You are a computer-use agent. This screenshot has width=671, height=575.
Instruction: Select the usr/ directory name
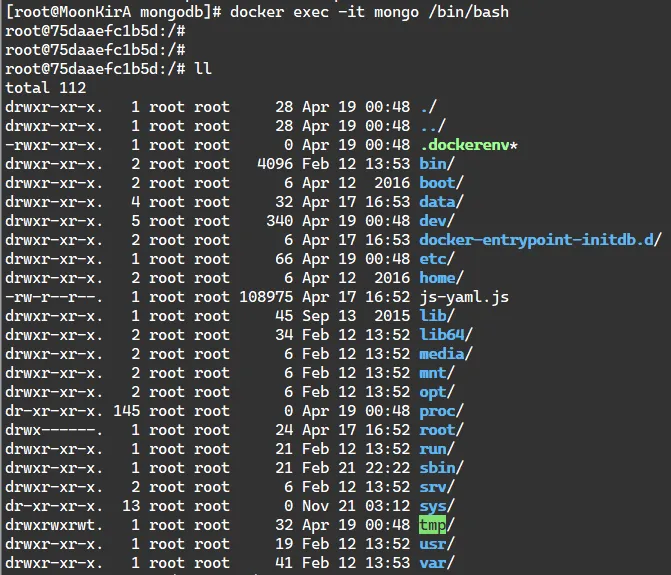[x=437, y=544]
